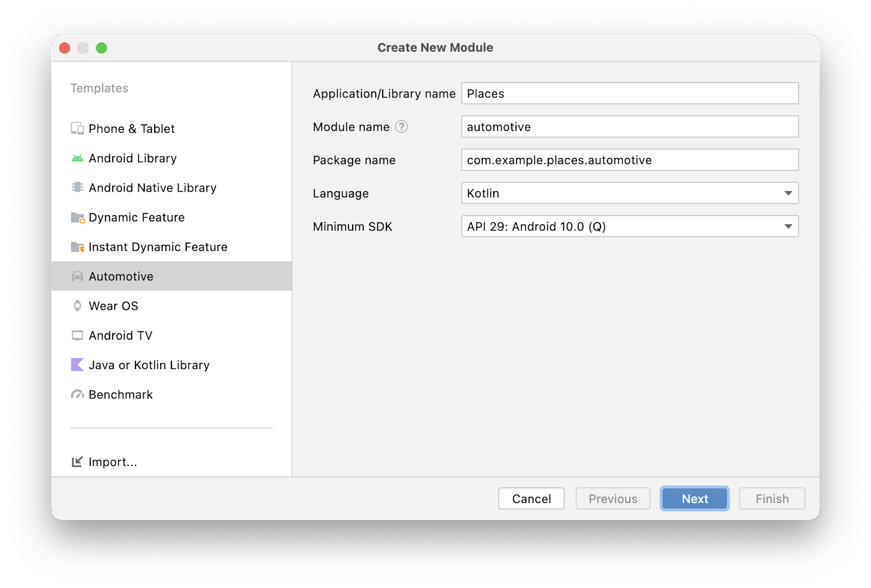Select the Benchmark gauge icon
This screenshot has height=588, width=871.
tap(77, 394)
